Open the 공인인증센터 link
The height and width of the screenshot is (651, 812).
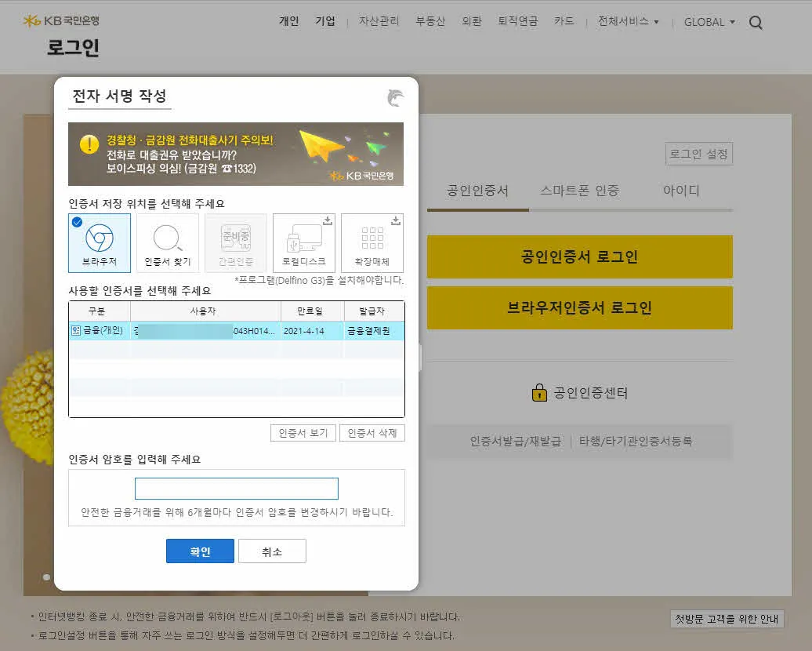point(591,393)
